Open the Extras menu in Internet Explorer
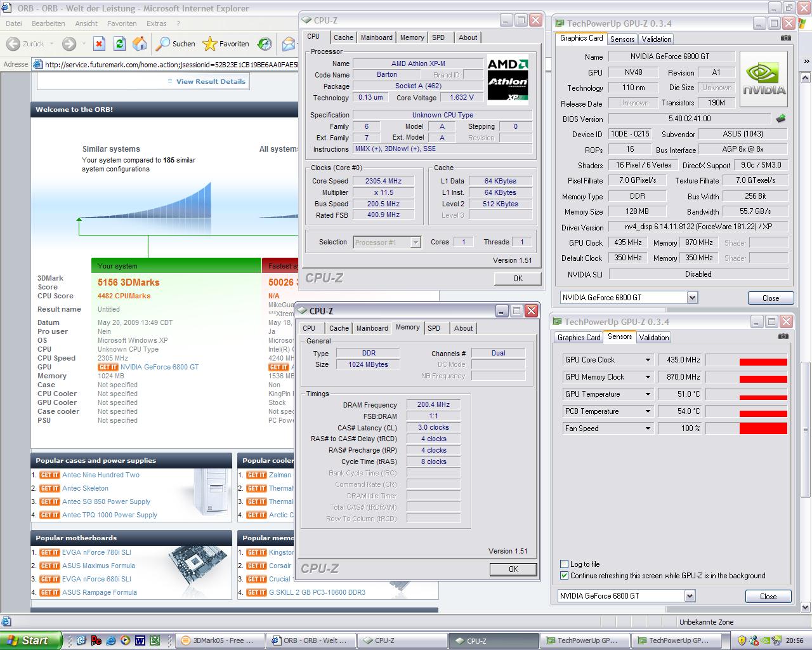The width and height of the screenshot is (812, 650). [x=157, y=23]
